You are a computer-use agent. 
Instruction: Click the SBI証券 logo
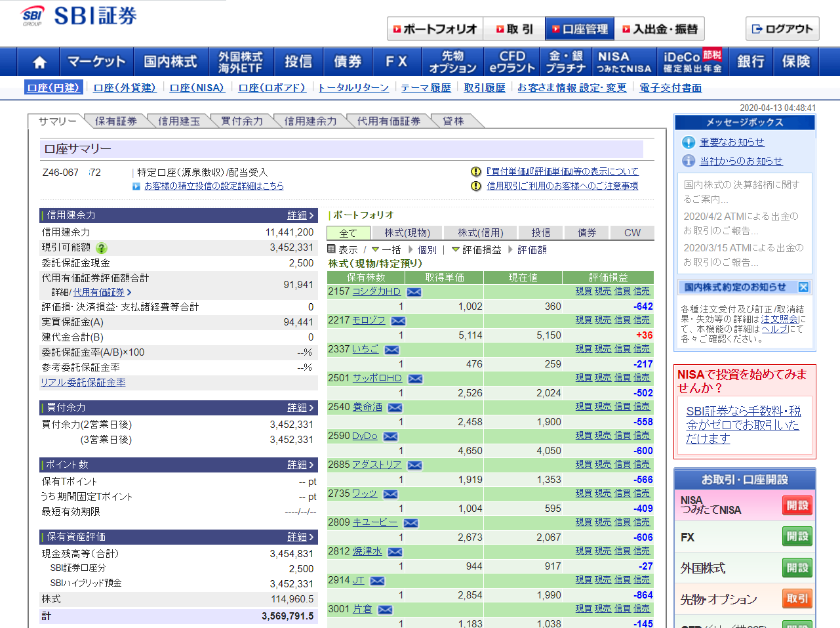click(79, 16)
